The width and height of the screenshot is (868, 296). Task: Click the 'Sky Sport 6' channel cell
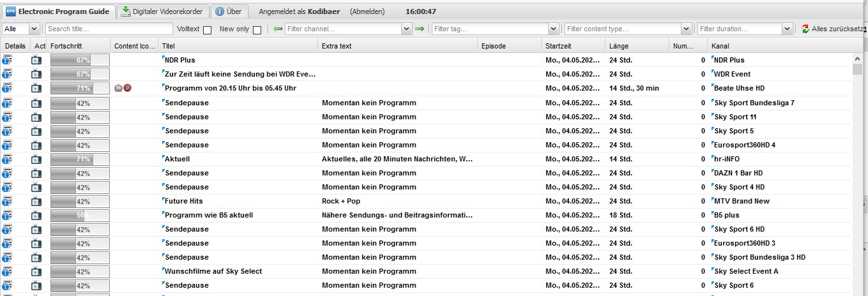tap(734, 285)
